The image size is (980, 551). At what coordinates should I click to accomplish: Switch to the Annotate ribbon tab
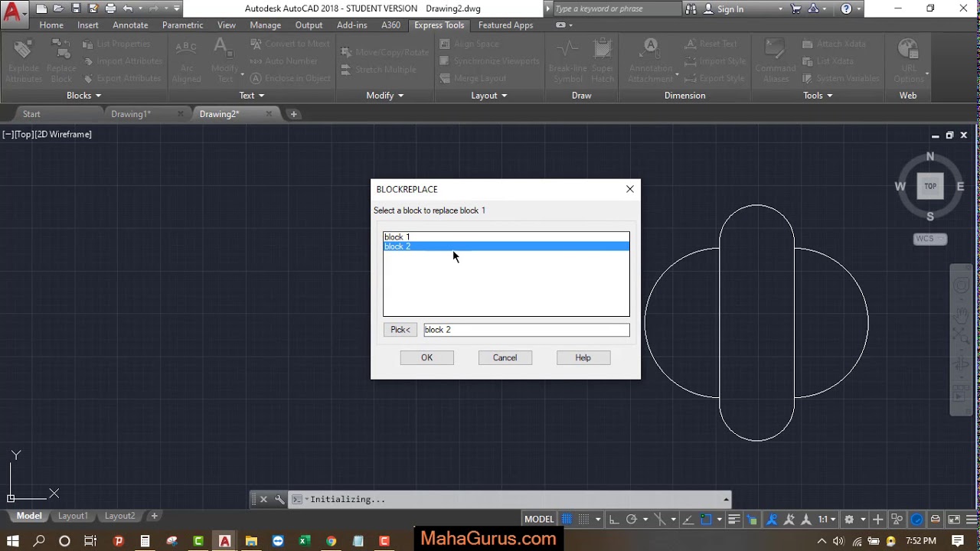pos(130,25)
